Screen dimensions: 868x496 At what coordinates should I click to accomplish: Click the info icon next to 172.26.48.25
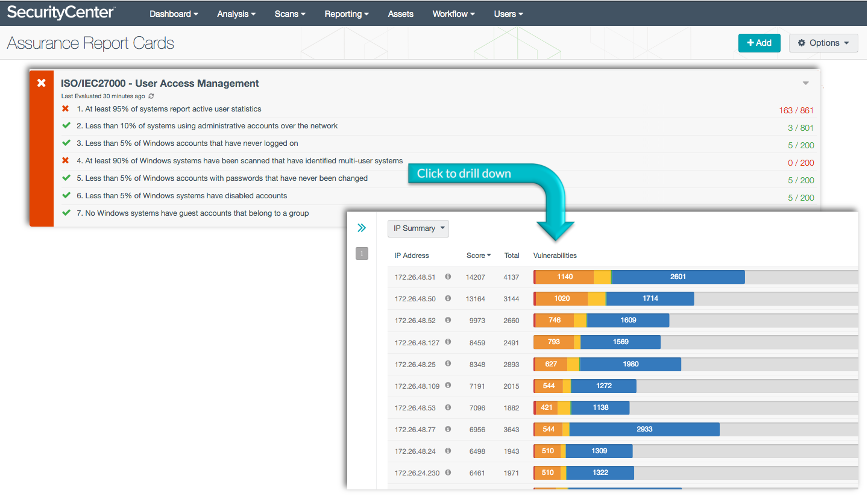pyautogui.click(x=448, y=364)
